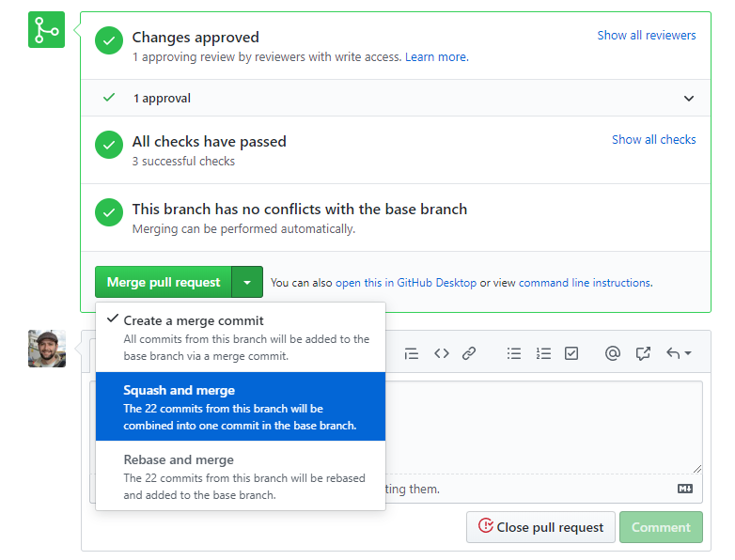Click the user avatar thumbnail
Screen dimensions: 735x560
point(47,349)
